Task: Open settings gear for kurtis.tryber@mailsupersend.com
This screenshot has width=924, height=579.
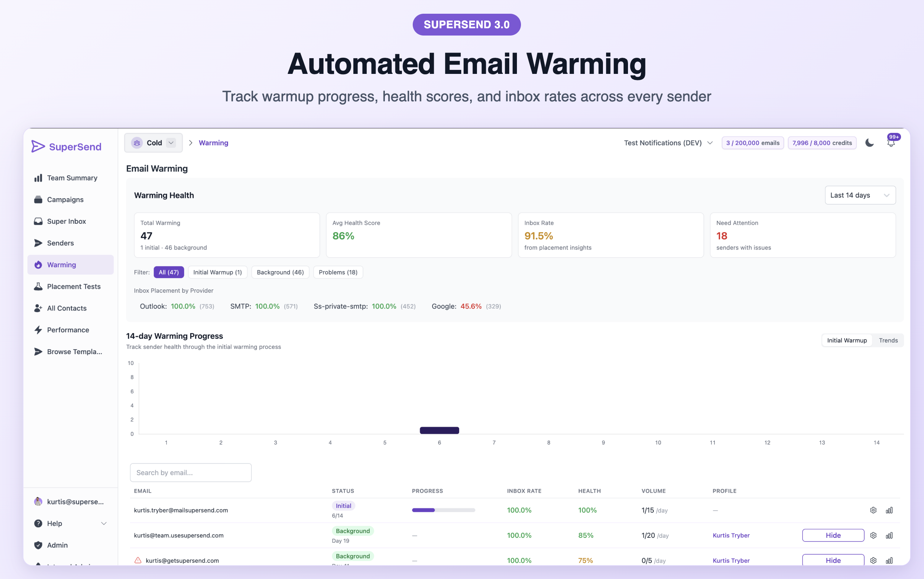Action: tap(873, 510)
